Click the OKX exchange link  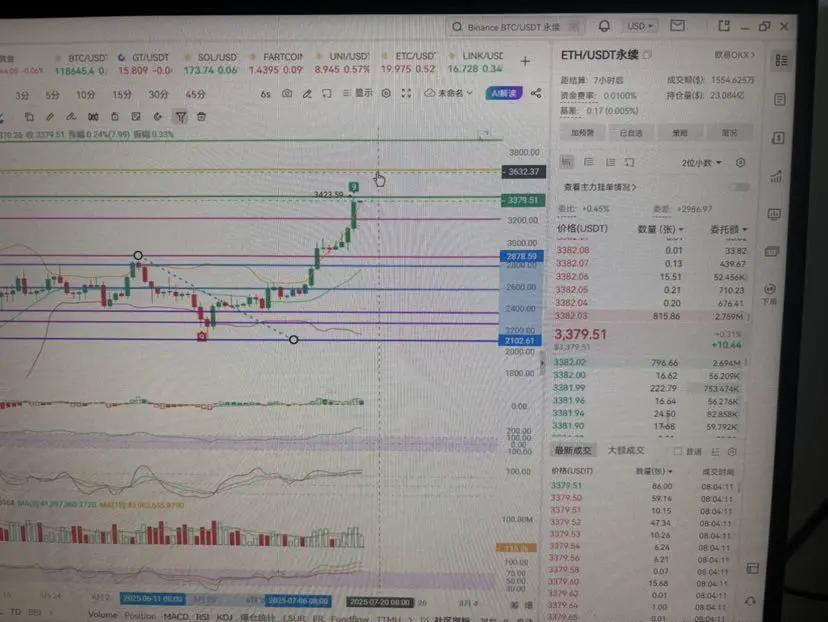point(734,55)
